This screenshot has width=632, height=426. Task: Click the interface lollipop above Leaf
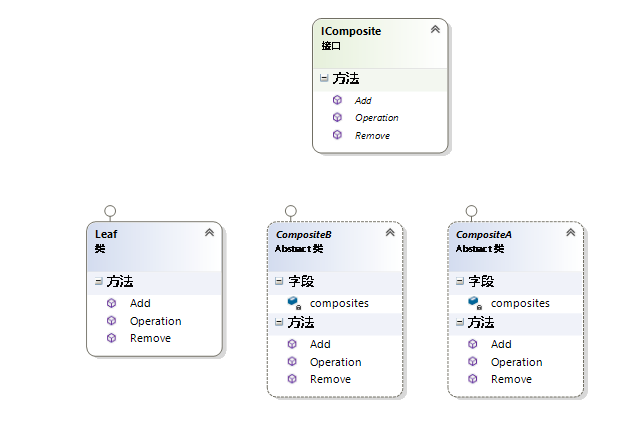pos(110,211)
